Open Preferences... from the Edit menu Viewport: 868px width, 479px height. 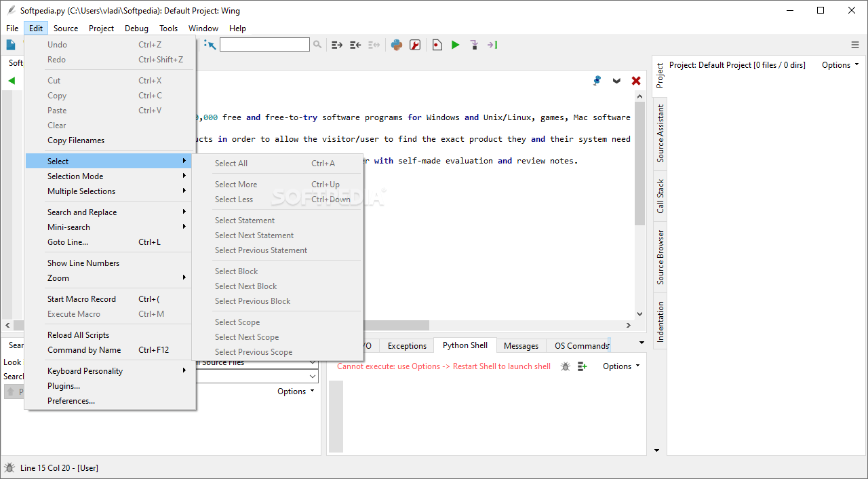pyautogui.click(x=109, y=400)
